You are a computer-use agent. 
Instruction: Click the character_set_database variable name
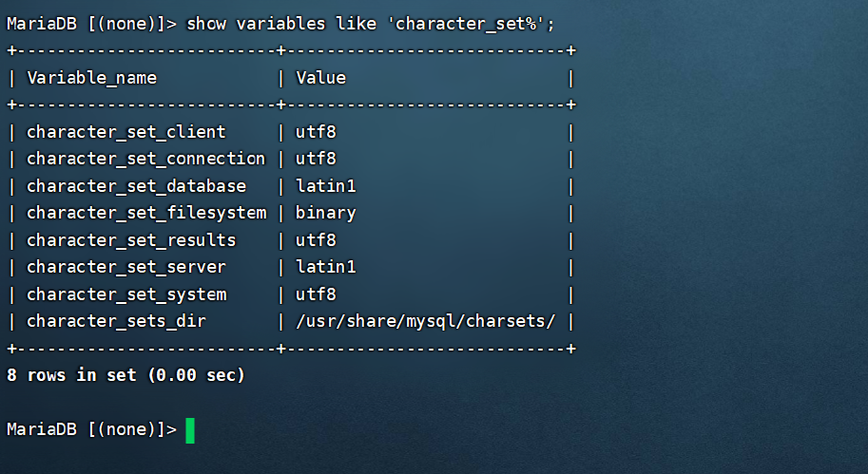pos(136,186)
